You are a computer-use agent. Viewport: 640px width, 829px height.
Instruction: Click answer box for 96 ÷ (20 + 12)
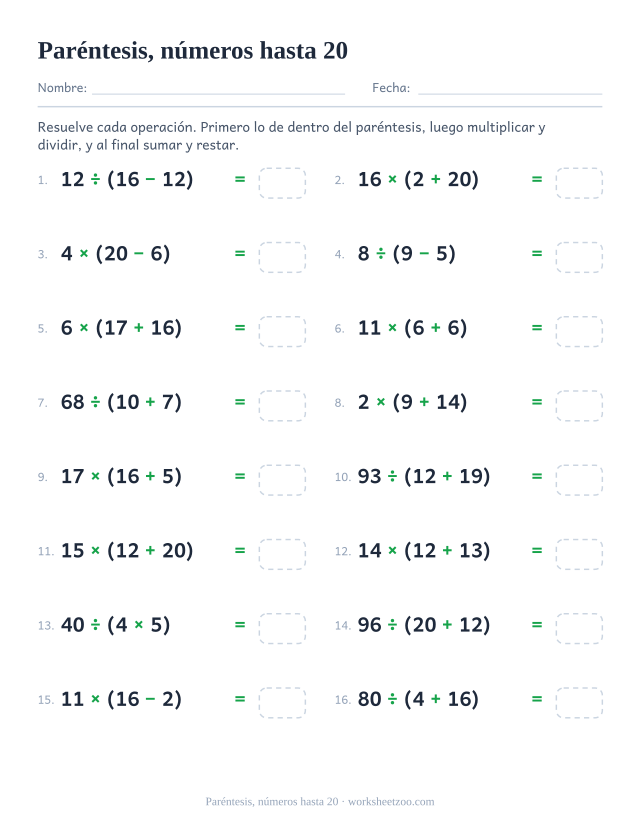pyautogui.click(x=579, y=629)
